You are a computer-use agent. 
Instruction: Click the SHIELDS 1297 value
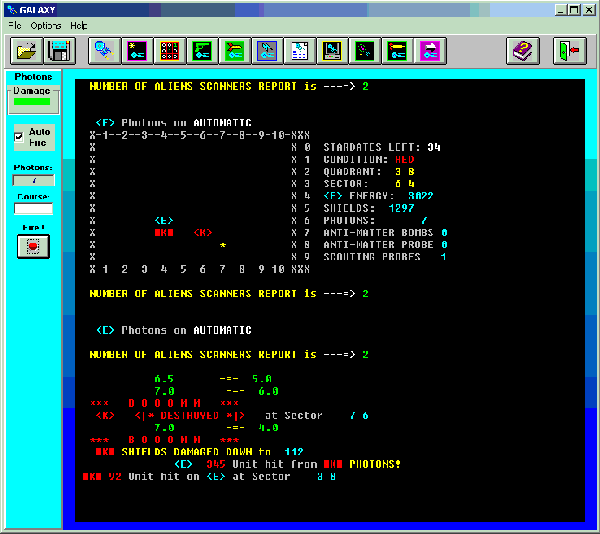coord(401,208)
